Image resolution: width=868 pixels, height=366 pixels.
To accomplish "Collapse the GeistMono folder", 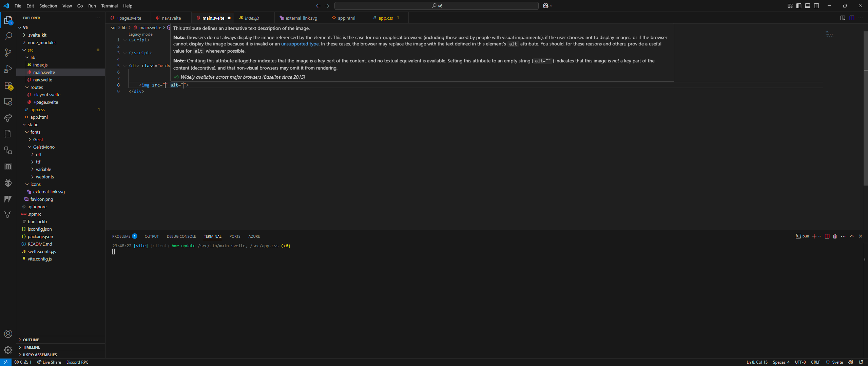I will tap(44, 147).
